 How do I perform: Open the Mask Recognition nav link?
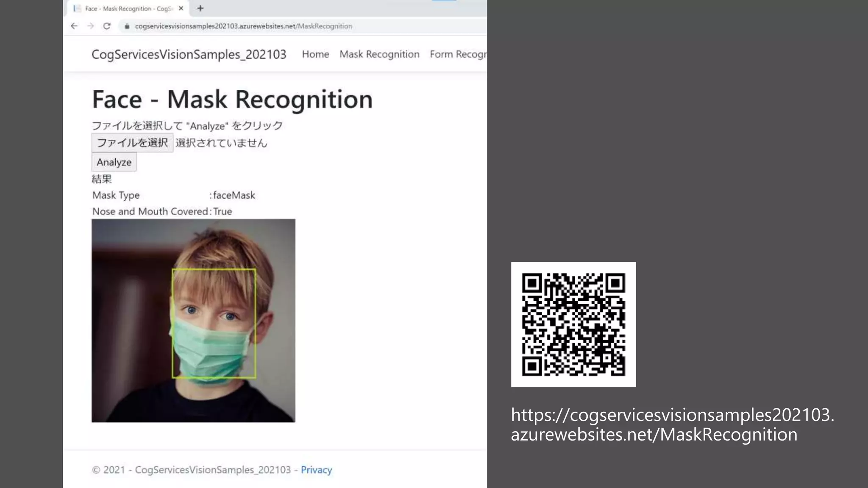pyautogui.click(x=379, y=54)
